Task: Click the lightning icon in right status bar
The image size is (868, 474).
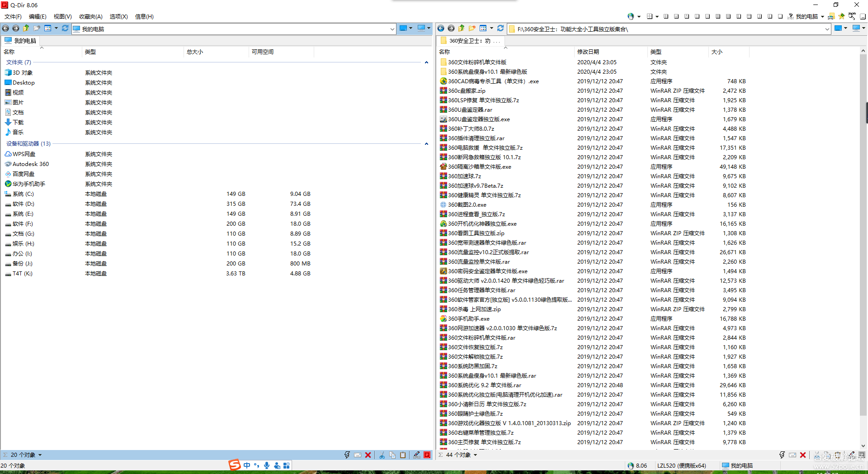Action: (782, 455)
